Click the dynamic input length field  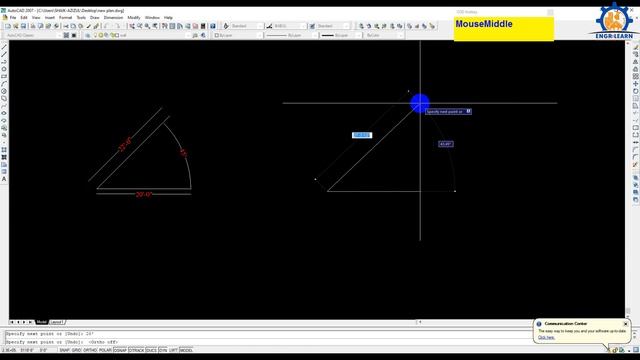tap(362, 135)
